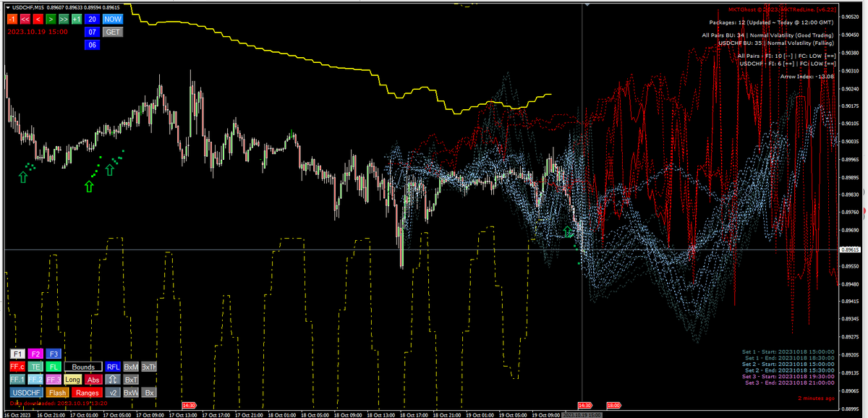
Task: Click the USDCHF BU: 35 line
Action: tap(776, 43)
